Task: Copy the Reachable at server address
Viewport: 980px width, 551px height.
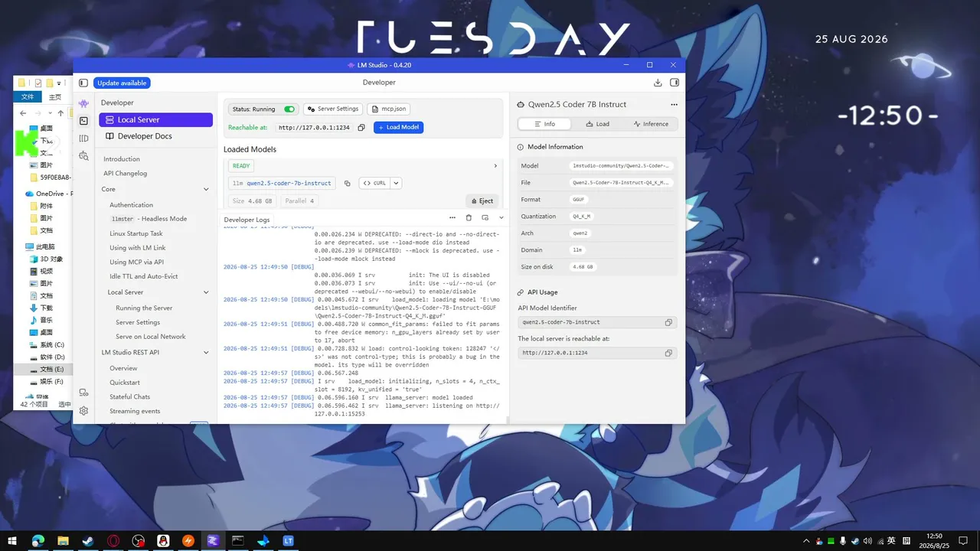Action: click(361, 128)
